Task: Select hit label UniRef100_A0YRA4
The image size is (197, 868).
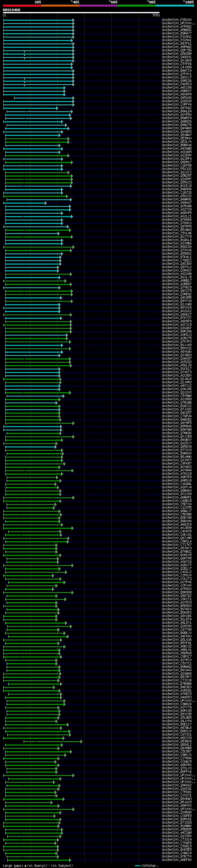Action: tap(177, 470)
